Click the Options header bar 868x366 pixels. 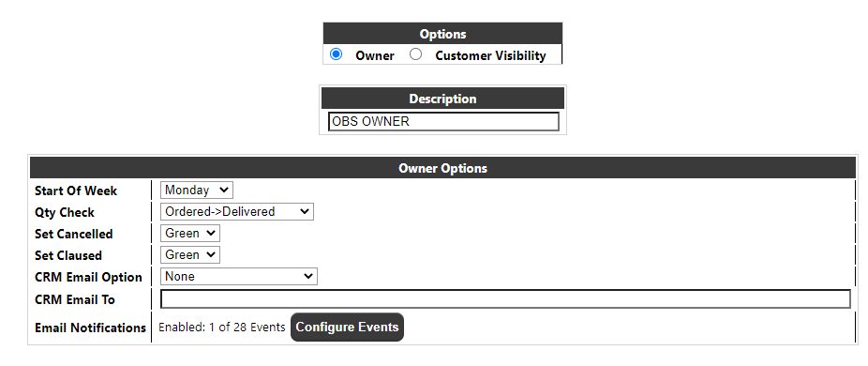(x=442, y=34)
